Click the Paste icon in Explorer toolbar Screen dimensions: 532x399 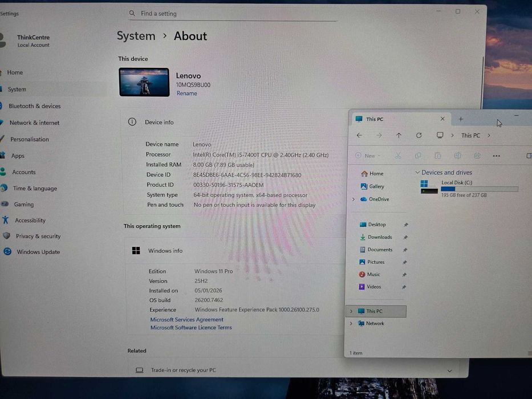coord(438,156)
